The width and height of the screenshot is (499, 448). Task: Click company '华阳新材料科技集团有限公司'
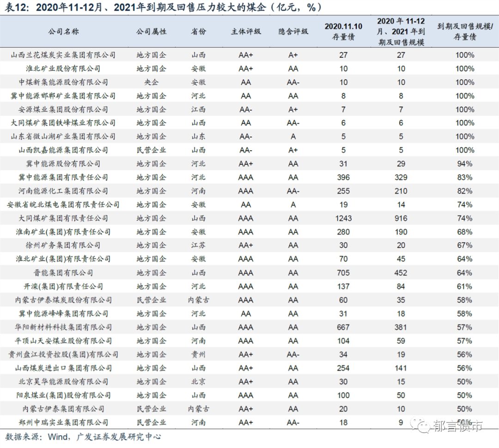click(x=63, y=327)
